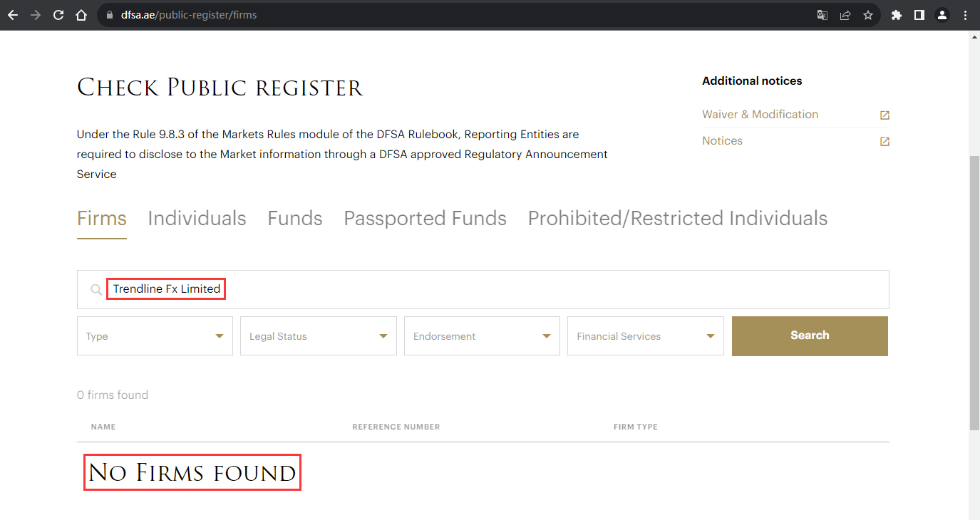
Task: Go back to the previous page
Action: click(13, 15)
